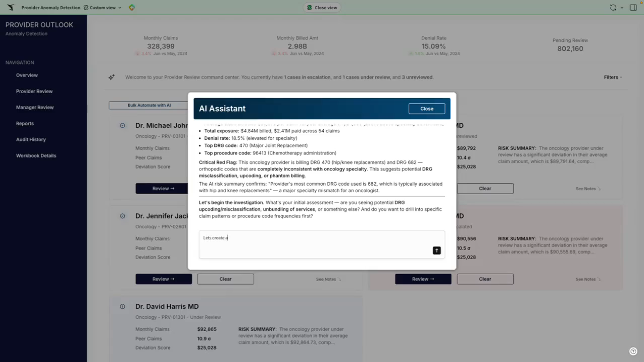Click the help icon at bottom right
This screenshot has height=362, width=644.
tap(633, 351)
